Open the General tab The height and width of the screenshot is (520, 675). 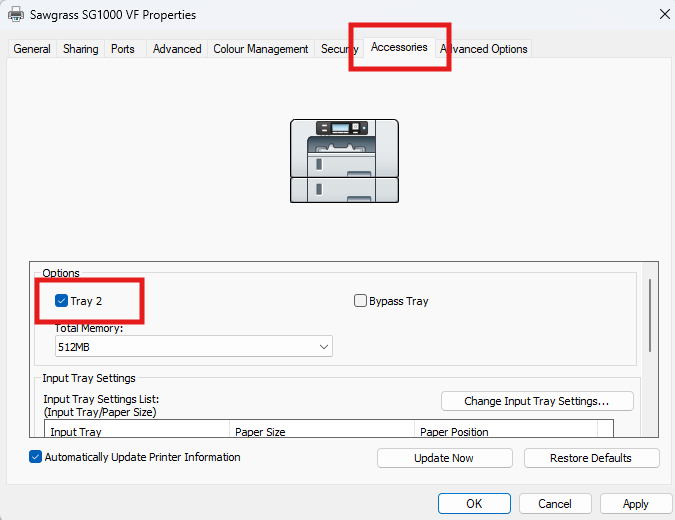tap(32, 49)
